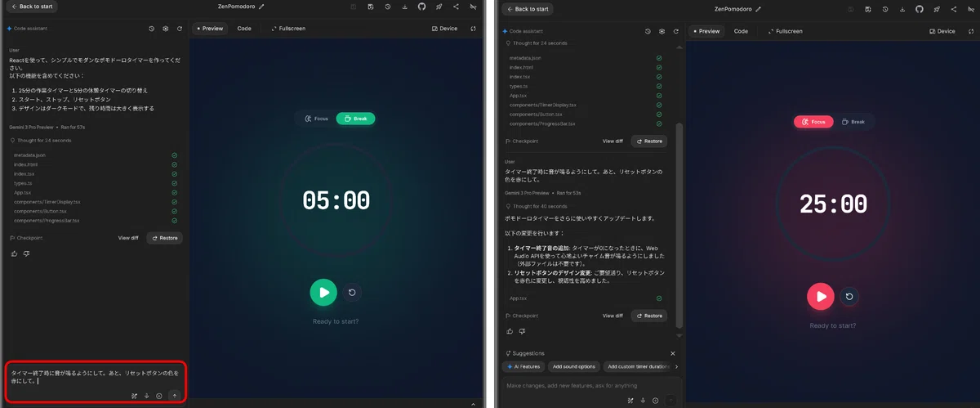Open version history clock in left window header
Viewport: 980px width, 408px height.
pos(388,7)
